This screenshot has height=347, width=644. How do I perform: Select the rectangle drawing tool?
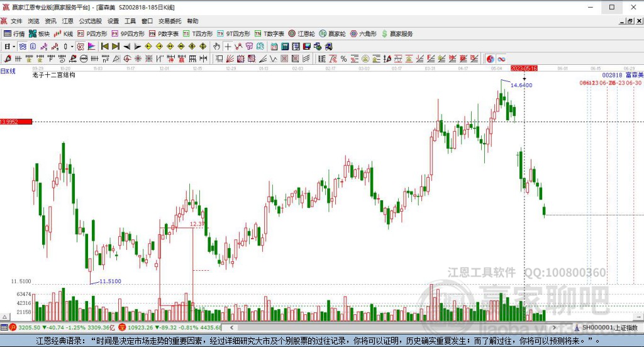click(219, 59)
